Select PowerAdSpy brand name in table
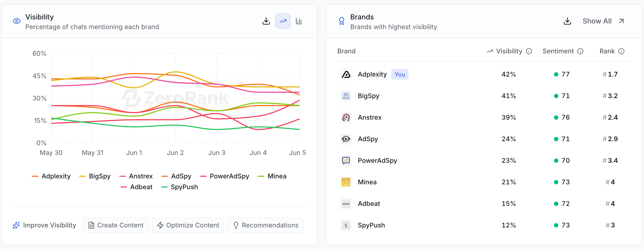The width and height of the screenshot is (644, 249). [x=377, y=161]
